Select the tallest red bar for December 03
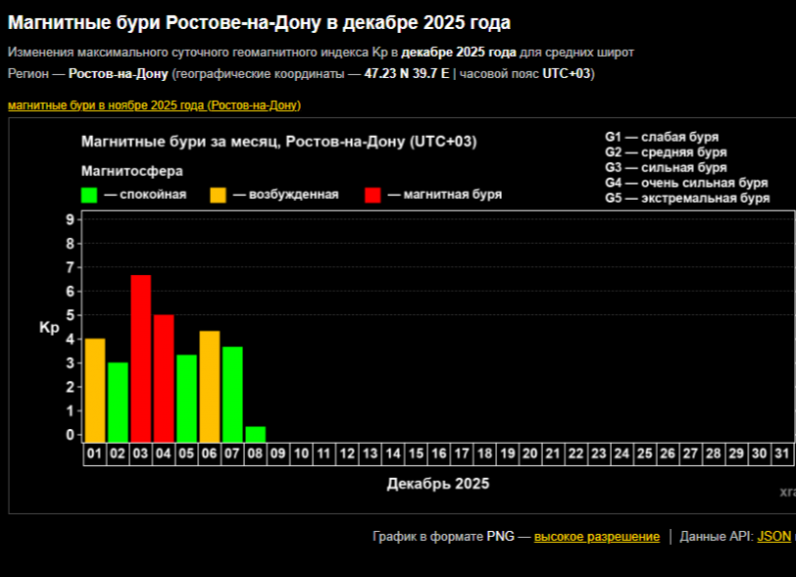The image size is (796, 577). 141,358
